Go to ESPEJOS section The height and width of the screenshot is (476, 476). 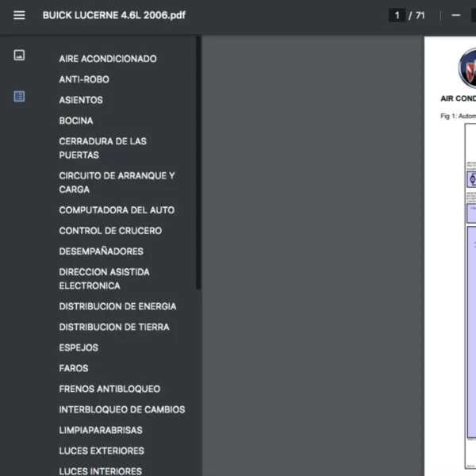point(79,347)
